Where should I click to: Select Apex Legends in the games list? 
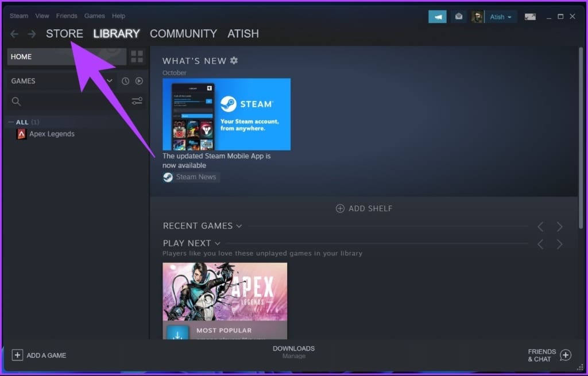click(x=46, y=134)
